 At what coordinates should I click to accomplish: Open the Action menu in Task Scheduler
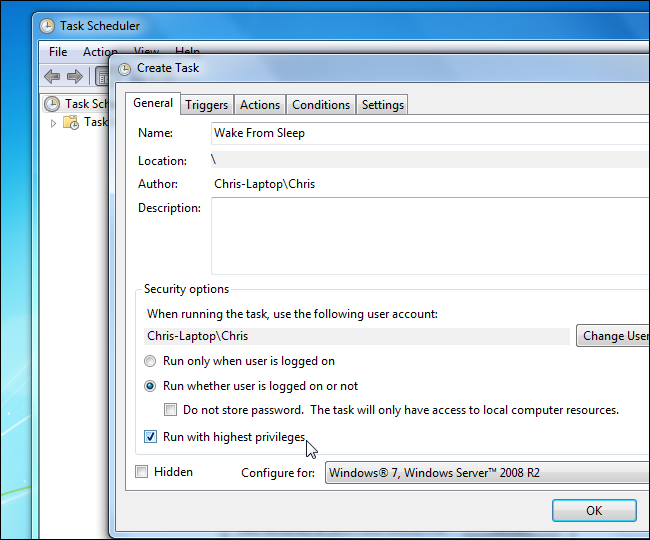click(x=100, y=52)
